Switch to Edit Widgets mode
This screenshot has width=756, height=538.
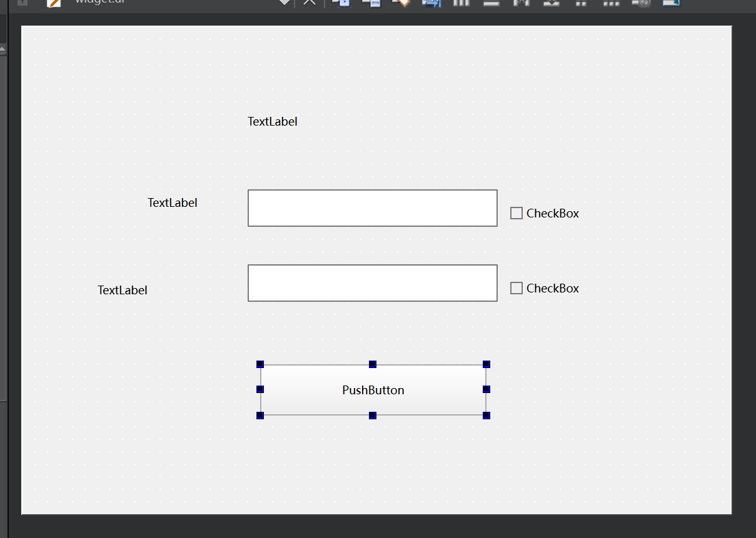pyautogui.click(x=341, y=2)
